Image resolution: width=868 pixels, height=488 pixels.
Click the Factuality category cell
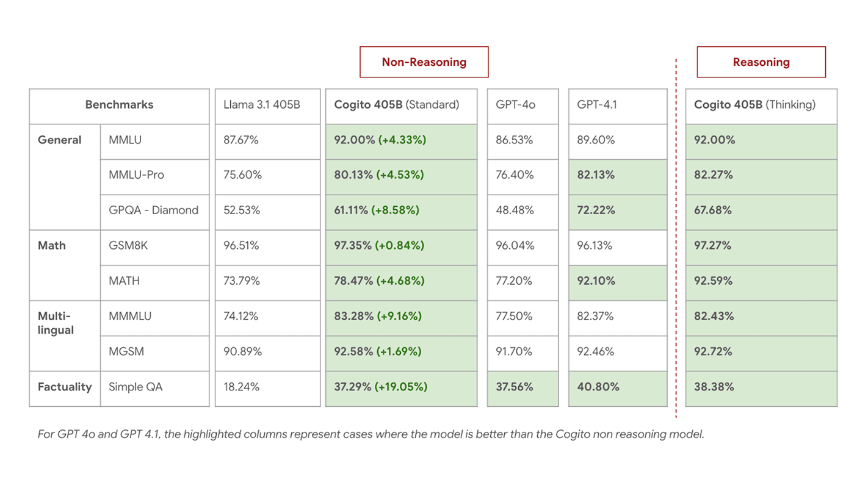(65, 387)
